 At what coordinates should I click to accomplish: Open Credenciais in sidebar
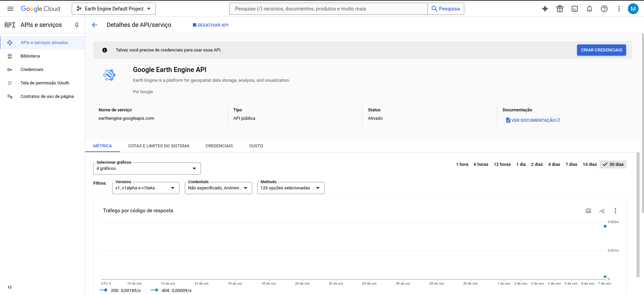(42, 70)
